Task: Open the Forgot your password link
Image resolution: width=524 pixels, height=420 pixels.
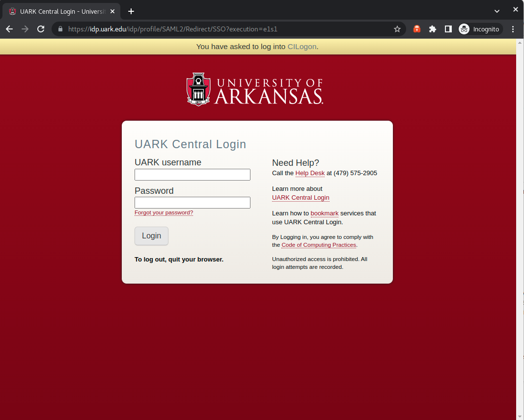Action: pyautogui.click(x=164, y=212)
